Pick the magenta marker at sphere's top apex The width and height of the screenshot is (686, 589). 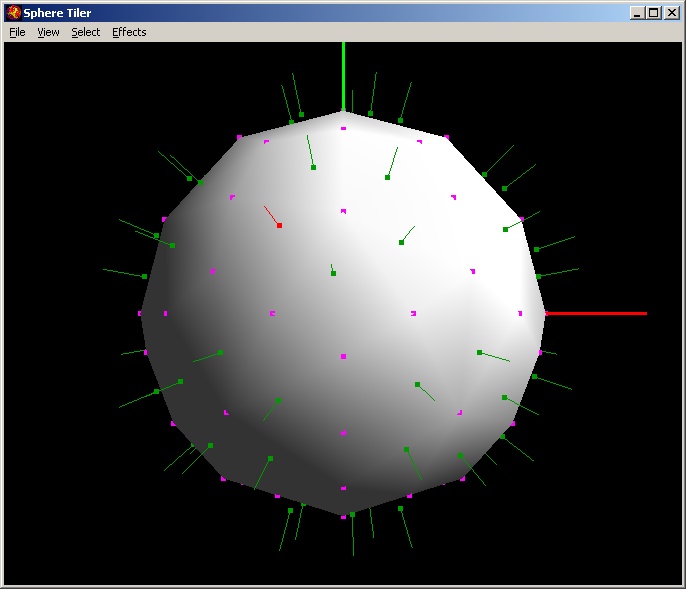tap(343, 128)
